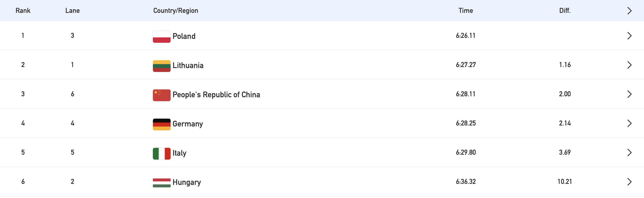Viewport: 644px width, 198px height.
Task: Select the Rank column header
Action: (x=23, y=10)
